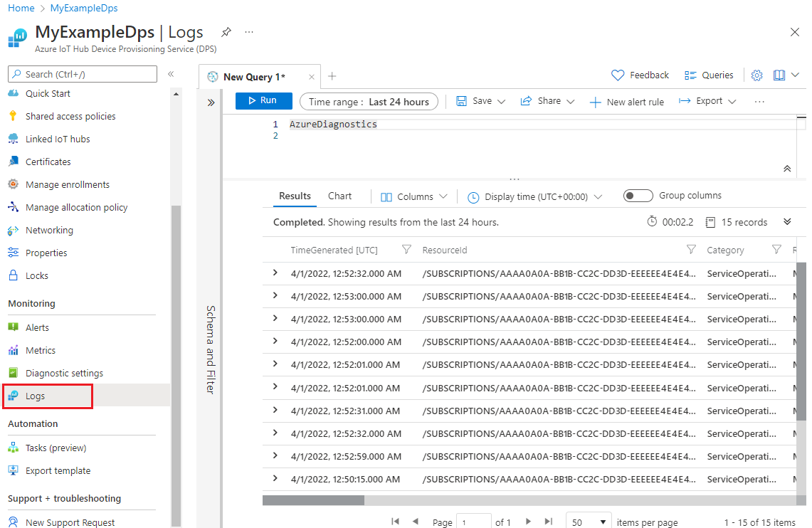Run the AzureDiagnostics query

tap(263, 101)
